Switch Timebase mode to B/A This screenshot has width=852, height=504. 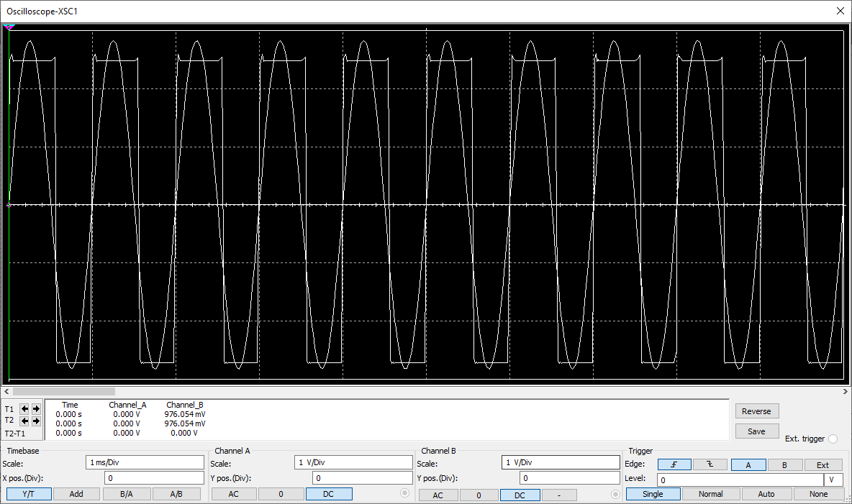click(127, 494)
